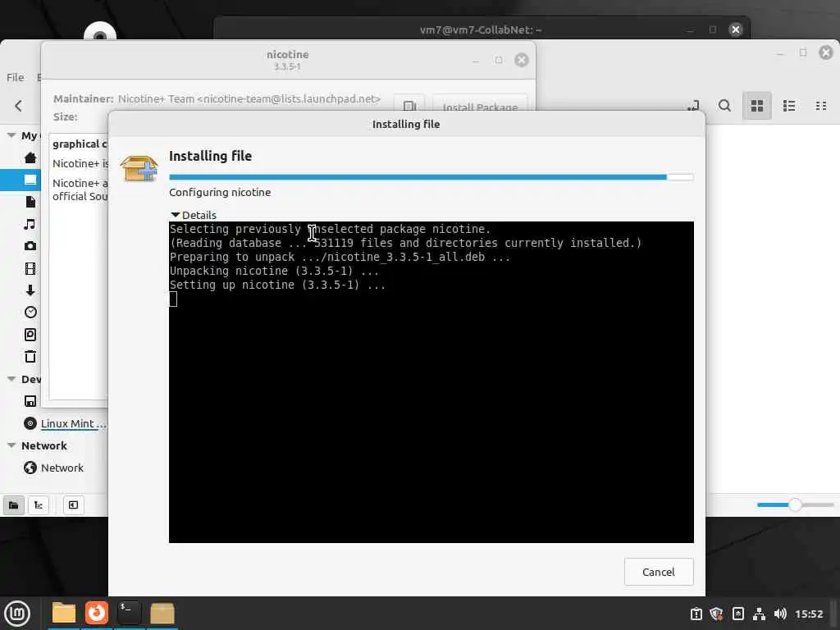
Task: Open the floppy drive device in the sidebar
Action: (x=30, y=401)
